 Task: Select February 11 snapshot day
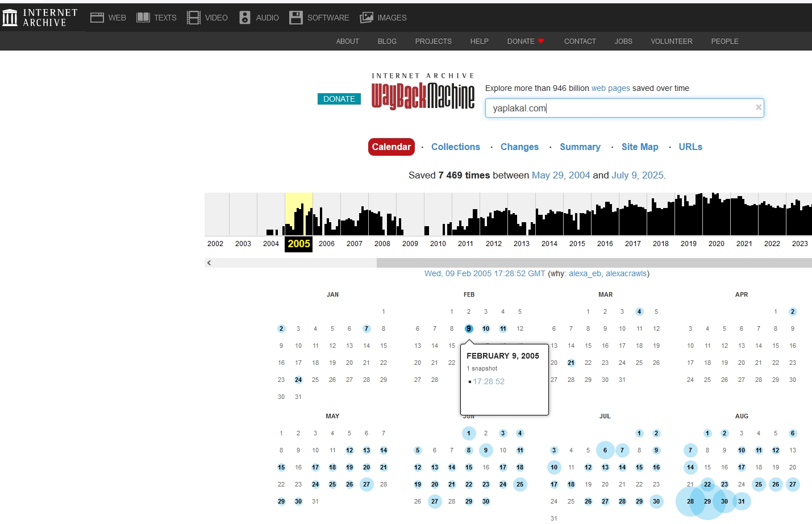503,328
